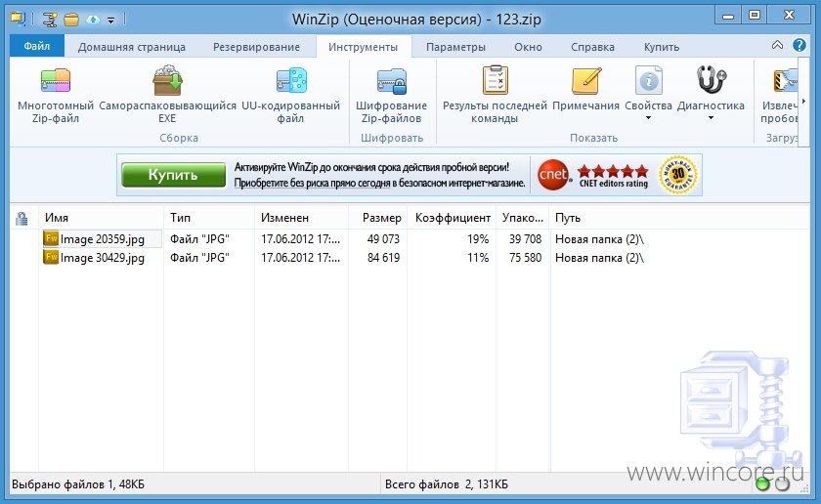
Task: Expand the quick access toolbar customize arrow
Action: coord(111,21)
